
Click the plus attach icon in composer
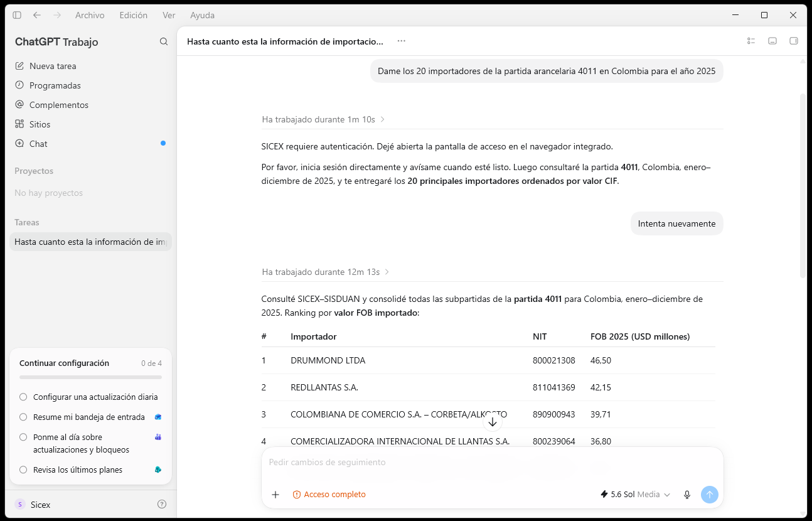275,495
